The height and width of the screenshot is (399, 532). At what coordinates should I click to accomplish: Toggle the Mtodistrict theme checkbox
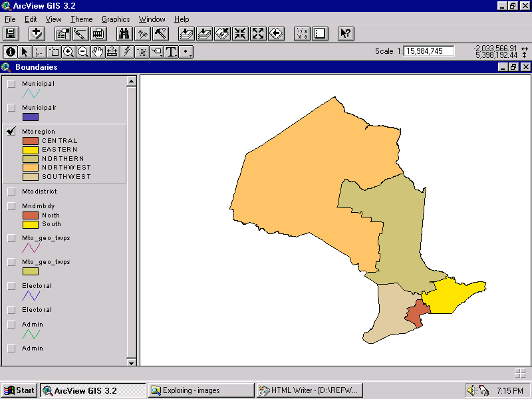tap(11, 192)
